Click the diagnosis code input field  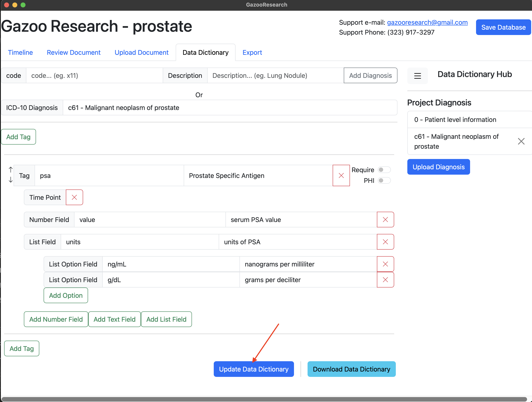pyautogui.click(x=94, y=76)
